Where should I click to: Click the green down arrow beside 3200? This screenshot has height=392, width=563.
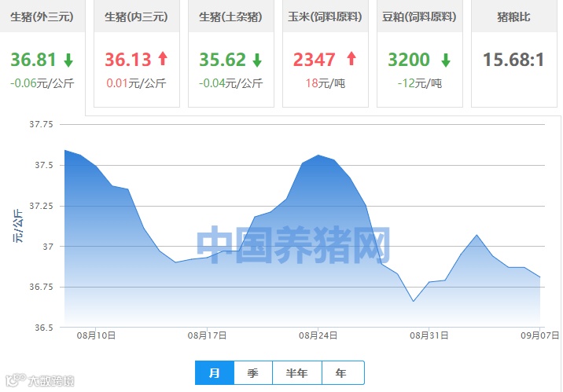click(446, 60)
